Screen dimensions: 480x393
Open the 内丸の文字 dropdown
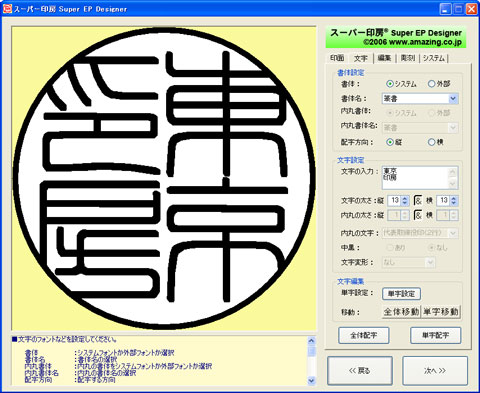pyautogui.click(x=453, y=233)
